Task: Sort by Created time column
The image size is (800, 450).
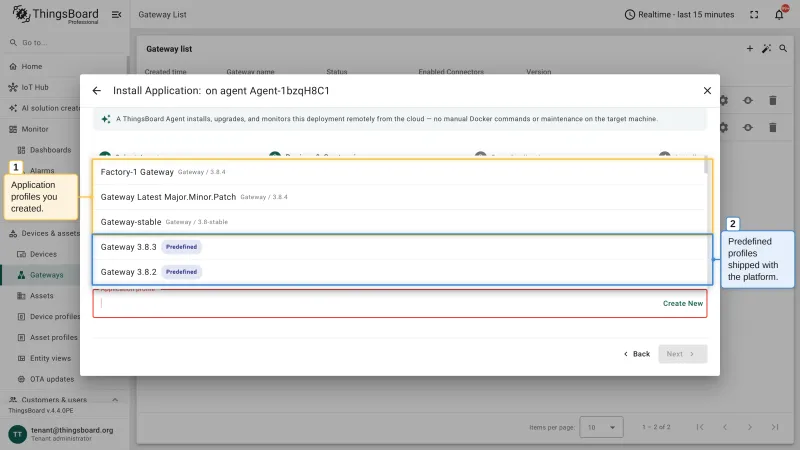Action: 165,71
